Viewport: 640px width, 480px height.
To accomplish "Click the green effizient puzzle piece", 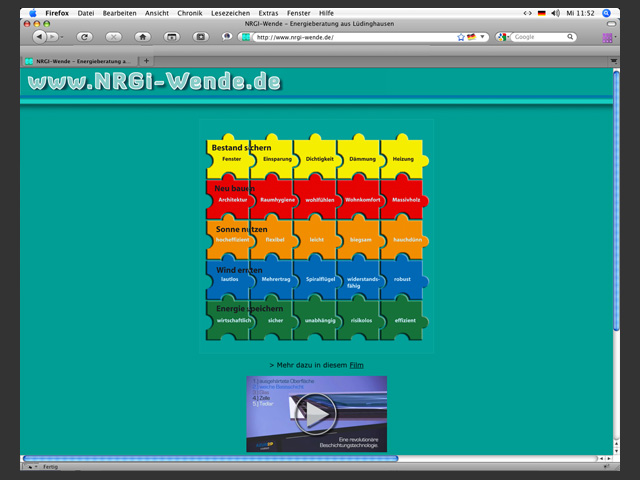I will point(405,321).
